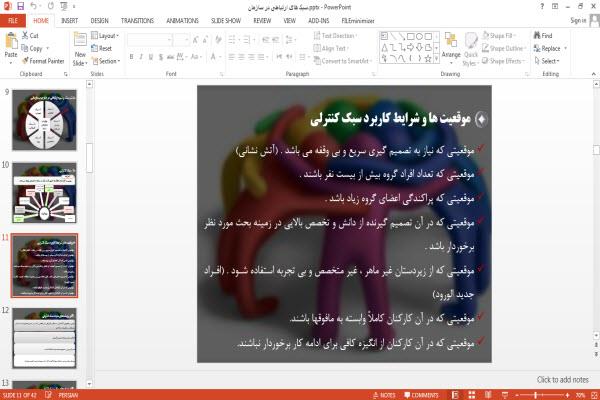Screen dimensions: 600x400
Task: Click the Text Direction icon
Action: pyautogui.click(x=317, y=35)
